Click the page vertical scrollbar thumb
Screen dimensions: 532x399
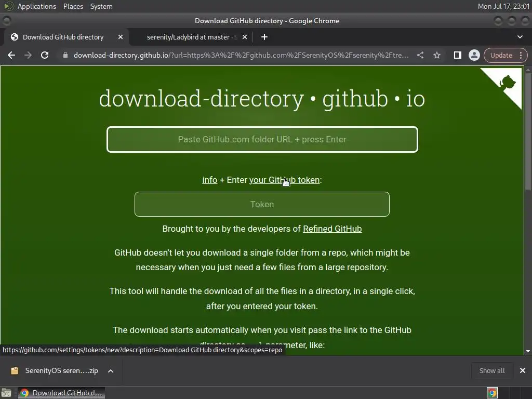click(x=528, y=131)
